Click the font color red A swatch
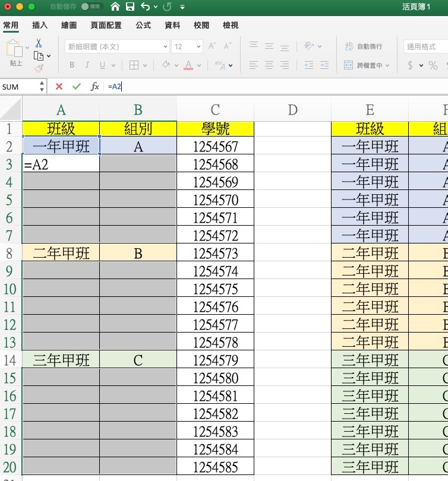Viewport: 448px width, 481px height. pyautogui.click(x=188, y=65)
